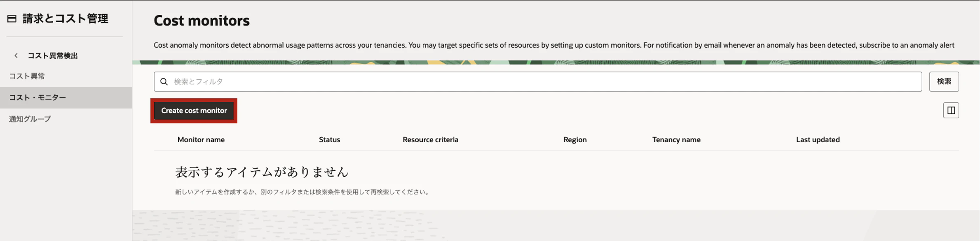Sort by the Status column header
Screen dimensions: 980x241
pos(330,139)
